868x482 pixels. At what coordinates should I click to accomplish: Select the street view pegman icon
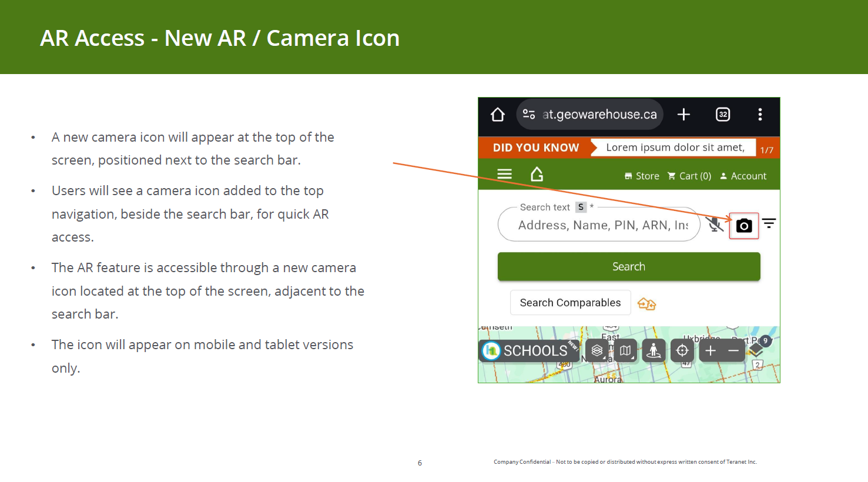tap(653, 351)
